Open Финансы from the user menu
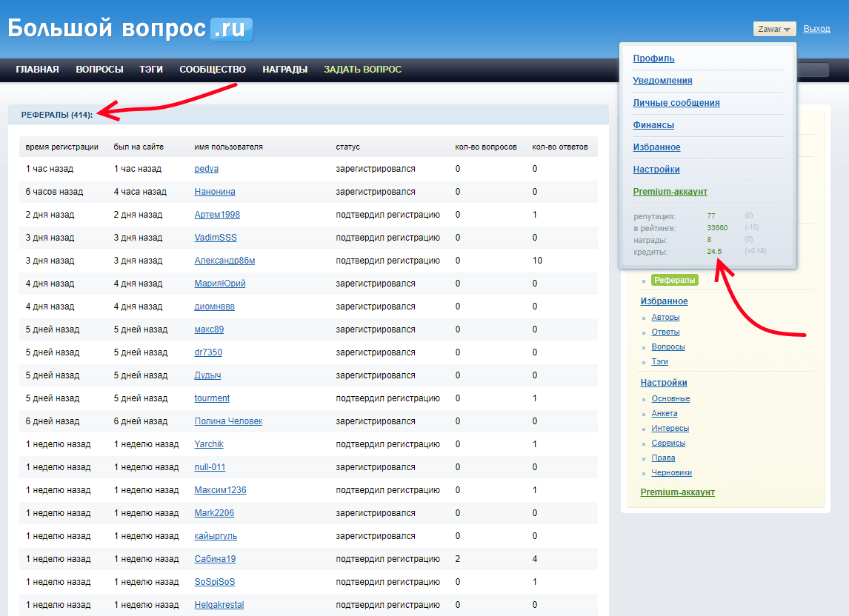The width and height of the screenshot is (849, 616). pos(653,125)
